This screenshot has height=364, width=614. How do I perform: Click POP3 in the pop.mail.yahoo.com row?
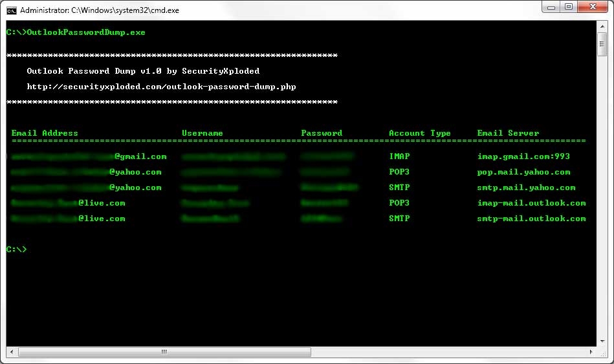click(x=399, y=172)
